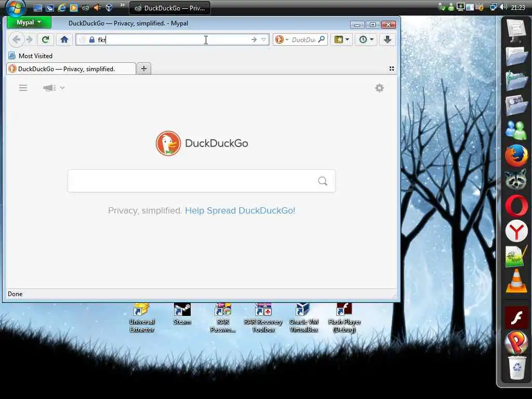
Task: Open the Windows Start orb
Action: (15, 8)
